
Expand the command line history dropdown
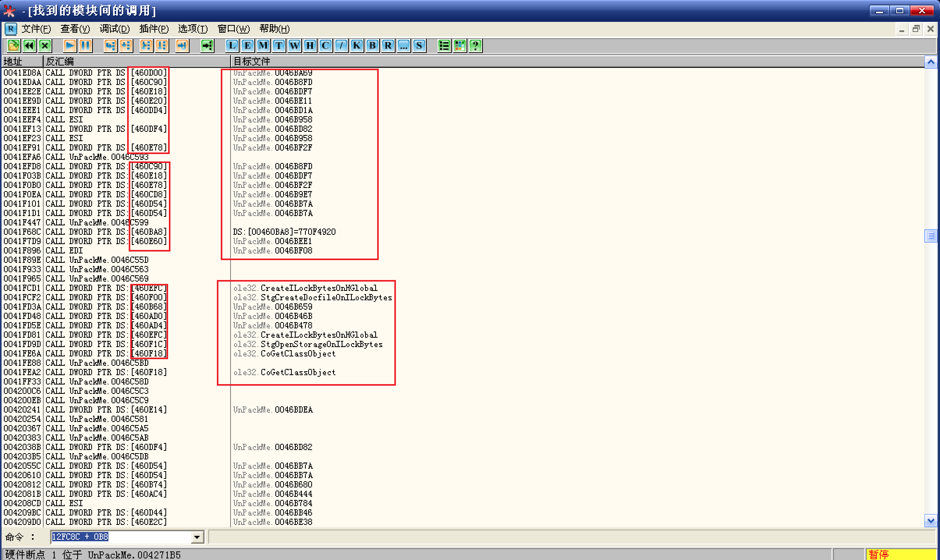[x=197, y=537]
